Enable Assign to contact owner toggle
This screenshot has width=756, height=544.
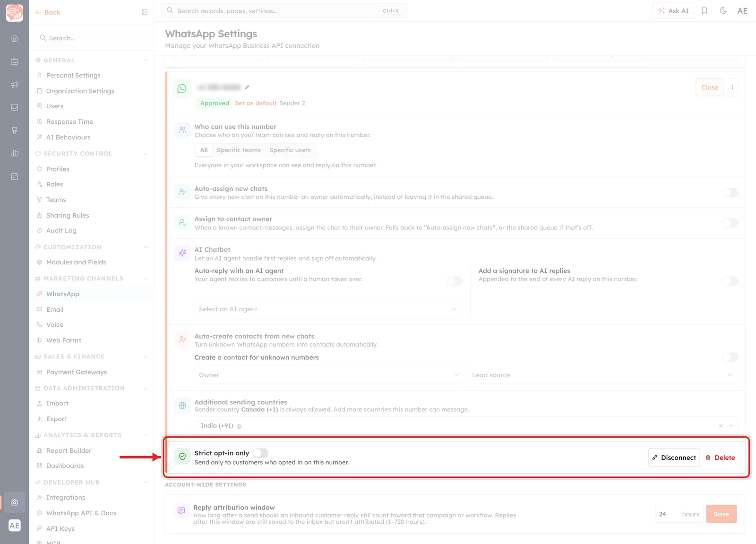730,223
